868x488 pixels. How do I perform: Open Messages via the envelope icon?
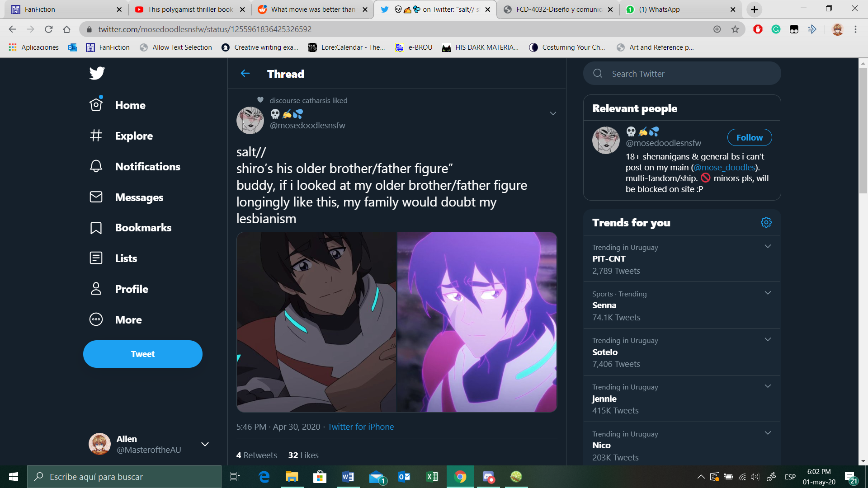tap(96, 197)
